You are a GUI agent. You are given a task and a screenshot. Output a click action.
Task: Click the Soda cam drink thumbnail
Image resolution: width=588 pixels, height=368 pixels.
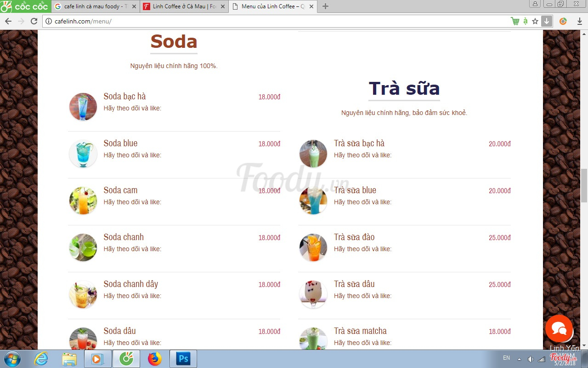pos(83,201)
